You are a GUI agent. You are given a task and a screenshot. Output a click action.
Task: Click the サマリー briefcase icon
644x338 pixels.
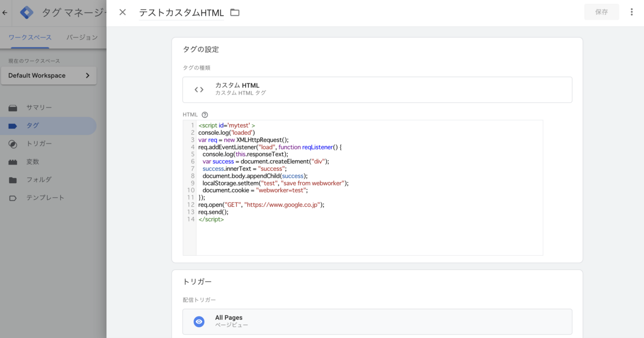click(x=13, y=107)
